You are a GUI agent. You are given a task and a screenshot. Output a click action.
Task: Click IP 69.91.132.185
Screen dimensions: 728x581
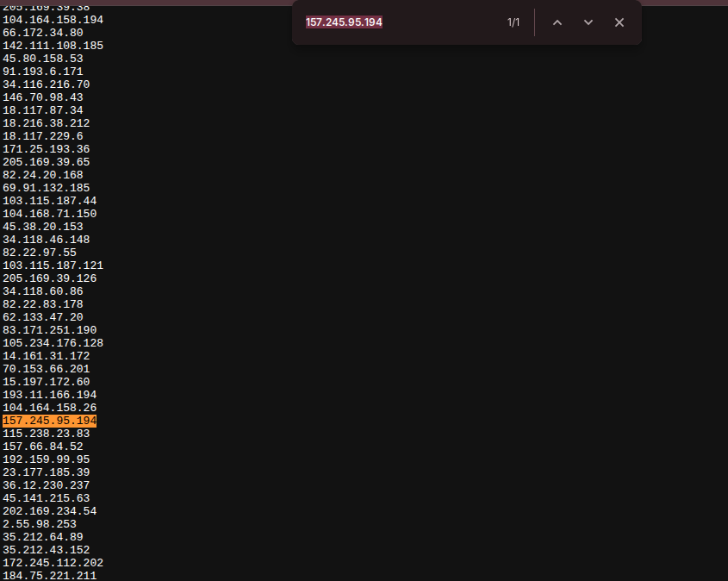tap(46, 188)
